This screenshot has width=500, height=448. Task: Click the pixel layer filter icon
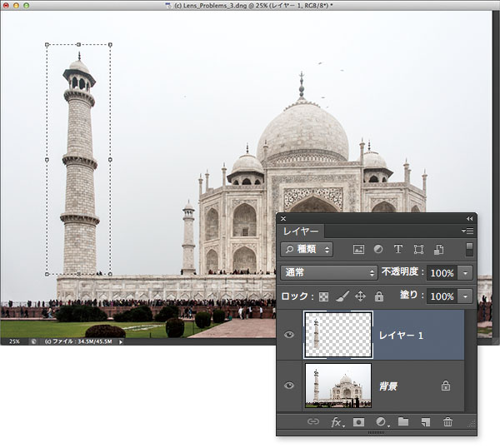point(359,249)
